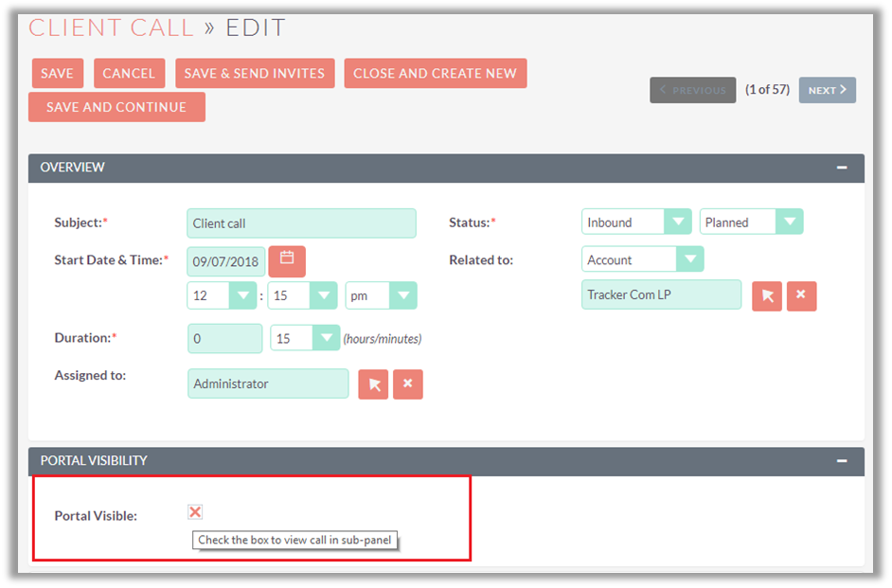
Task: Open the duration minutes dropdown
Action: coord(305,338)
